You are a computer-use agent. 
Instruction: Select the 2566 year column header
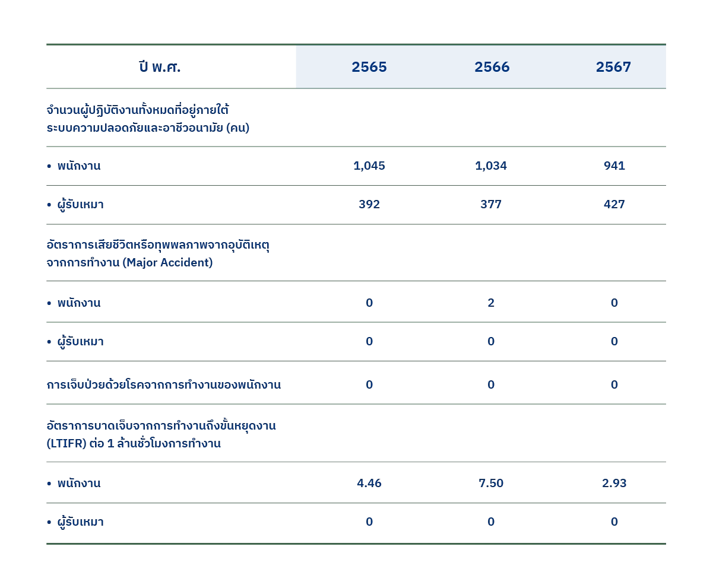click(x=492, y=68)
